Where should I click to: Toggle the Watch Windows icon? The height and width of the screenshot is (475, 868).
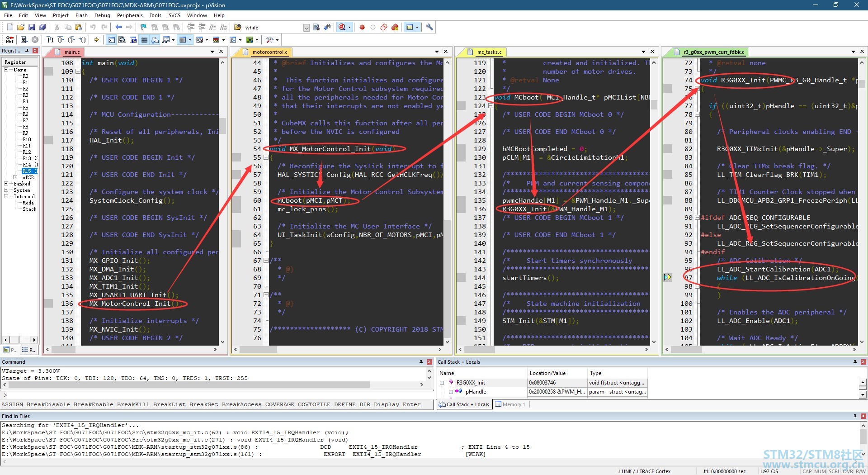[166, 40]
